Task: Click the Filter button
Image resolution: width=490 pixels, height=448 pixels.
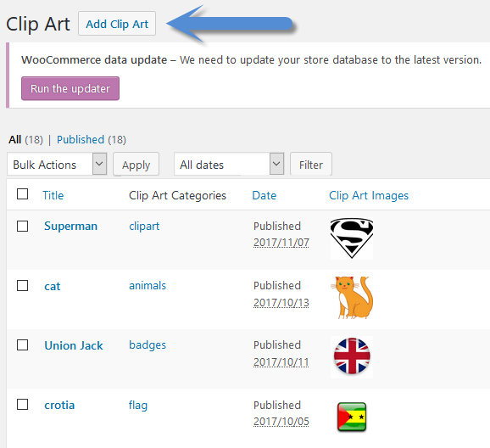Action: pyautogui.click(x=311, y=165)
